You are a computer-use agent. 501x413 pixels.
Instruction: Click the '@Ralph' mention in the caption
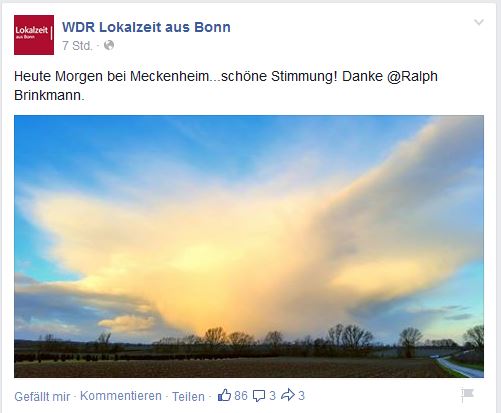point(412,77)
